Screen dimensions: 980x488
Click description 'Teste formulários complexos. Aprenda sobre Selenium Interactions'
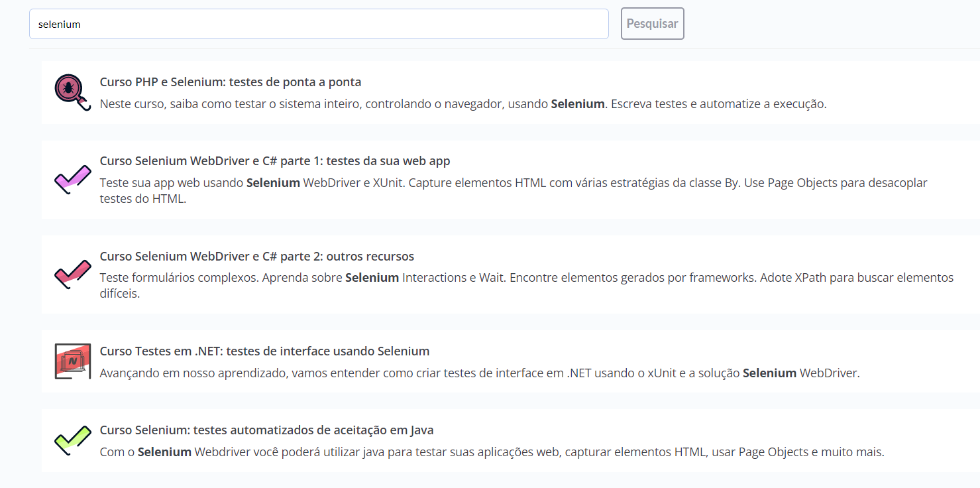527,285
